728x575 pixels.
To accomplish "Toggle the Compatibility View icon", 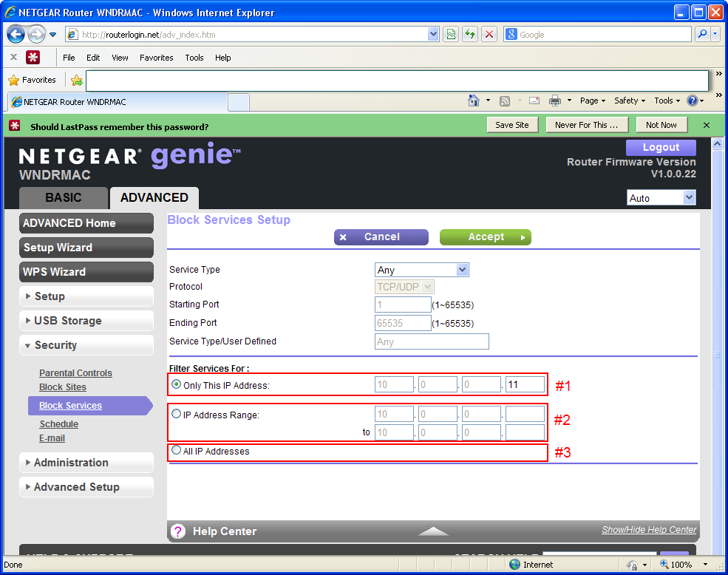I will coord(451,35).
